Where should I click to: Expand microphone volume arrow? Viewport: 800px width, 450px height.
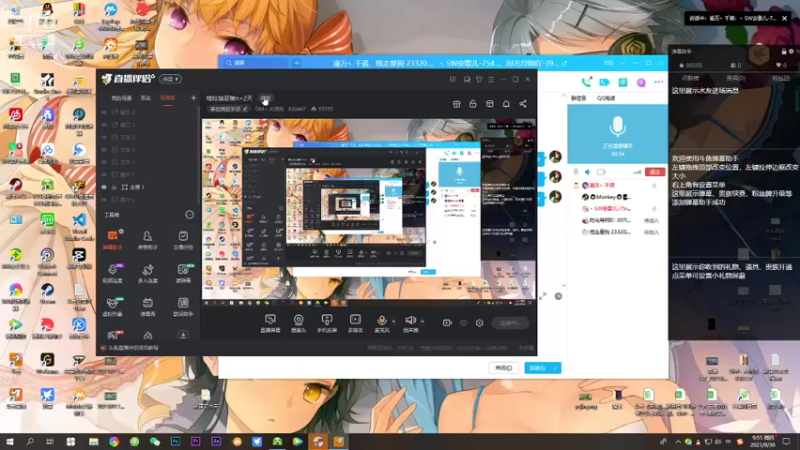393,321
